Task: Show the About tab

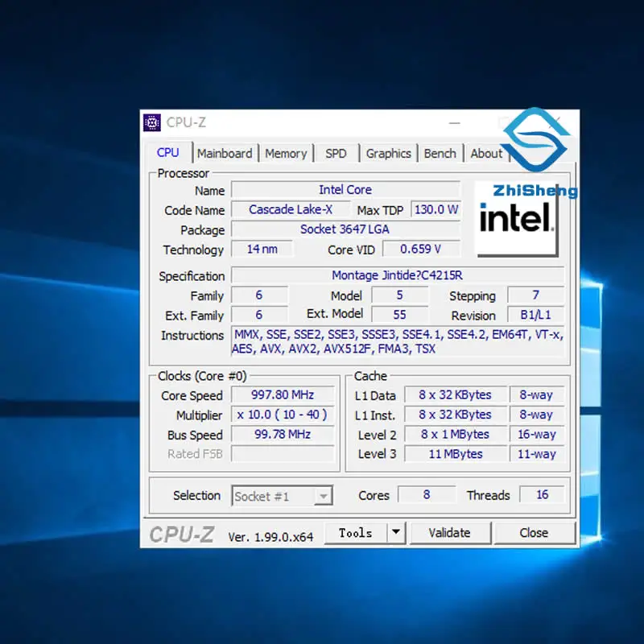Action: click(x=486, y=153)
